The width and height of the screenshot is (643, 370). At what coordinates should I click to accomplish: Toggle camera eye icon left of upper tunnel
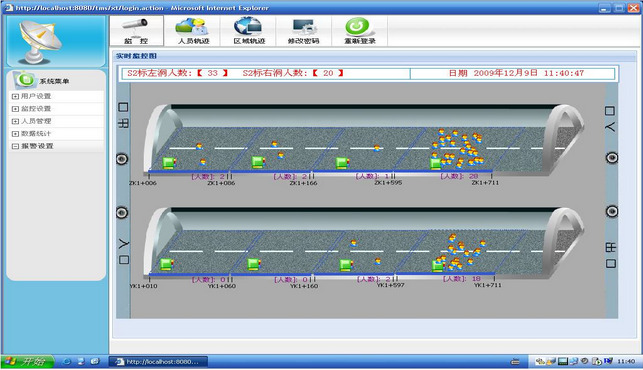[x=122, y=159]
